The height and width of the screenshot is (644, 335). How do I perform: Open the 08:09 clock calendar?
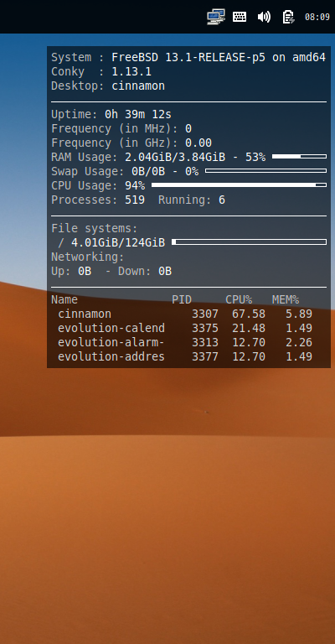pyautogui.click(x=317, y=17)
